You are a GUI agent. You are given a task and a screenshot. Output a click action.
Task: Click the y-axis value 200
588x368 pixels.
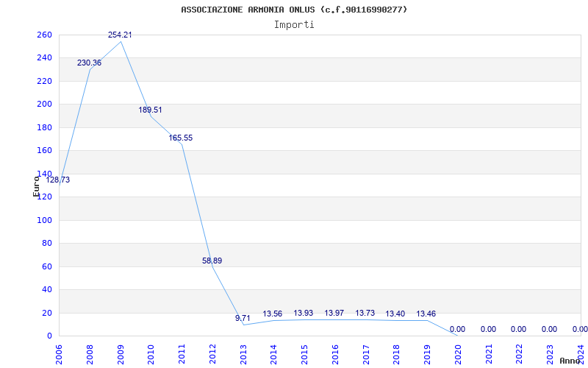pyautogui.click(x=44, y=104)
